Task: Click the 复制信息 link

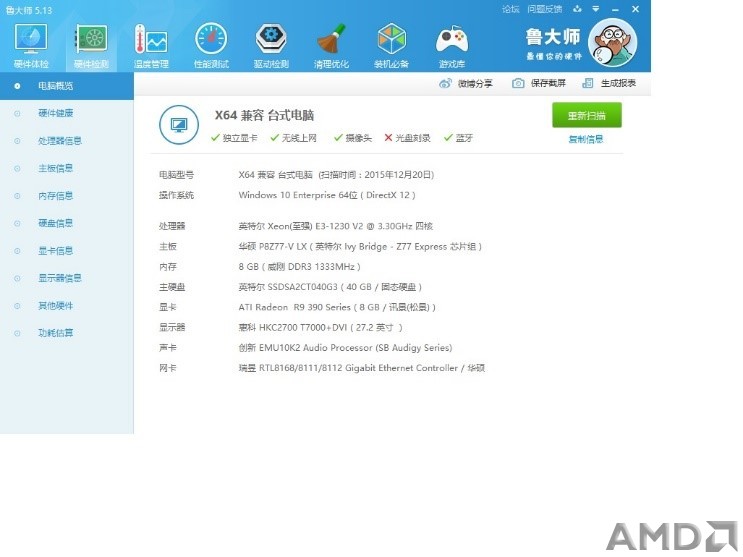Action: pos(586,139)
